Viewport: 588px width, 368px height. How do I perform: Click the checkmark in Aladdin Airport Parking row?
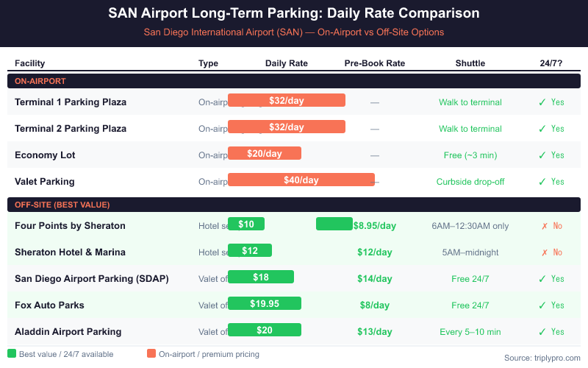[542, 332]
